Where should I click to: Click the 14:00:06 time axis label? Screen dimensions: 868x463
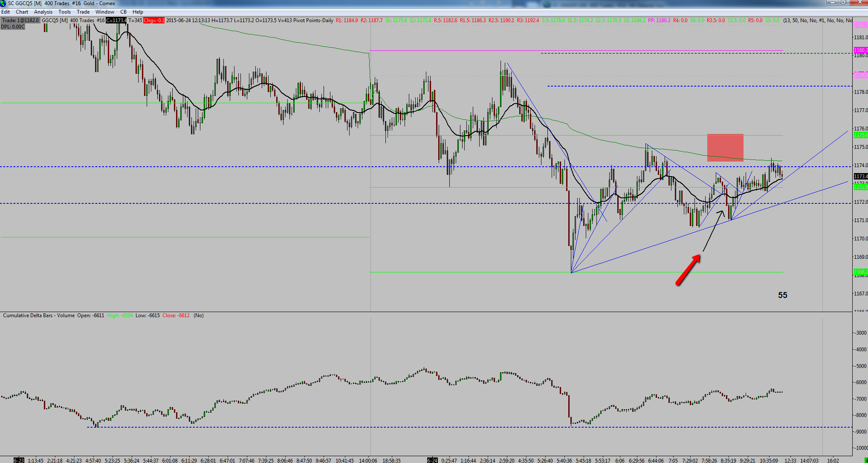(368, 460)
